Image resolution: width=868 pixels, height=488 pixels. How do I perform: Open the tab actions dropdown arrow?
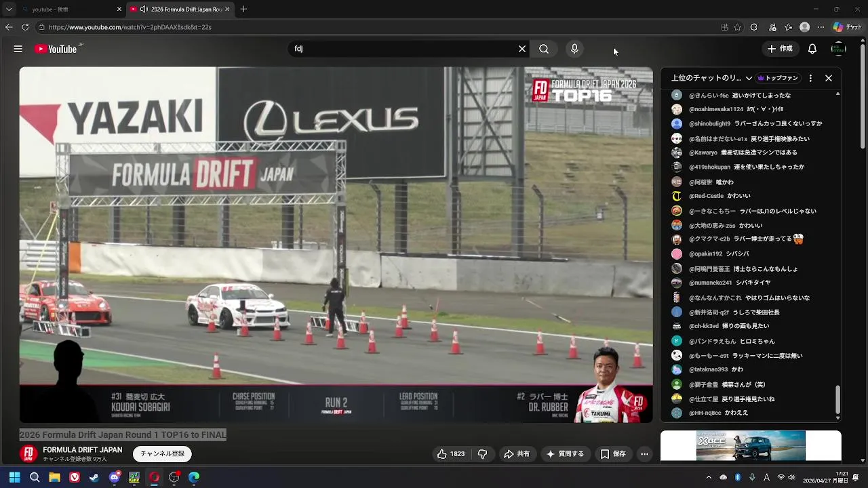click(9, 9)
